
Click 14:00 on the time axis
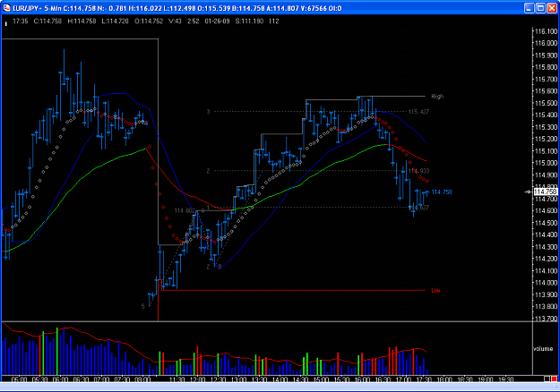coord(280,379)
